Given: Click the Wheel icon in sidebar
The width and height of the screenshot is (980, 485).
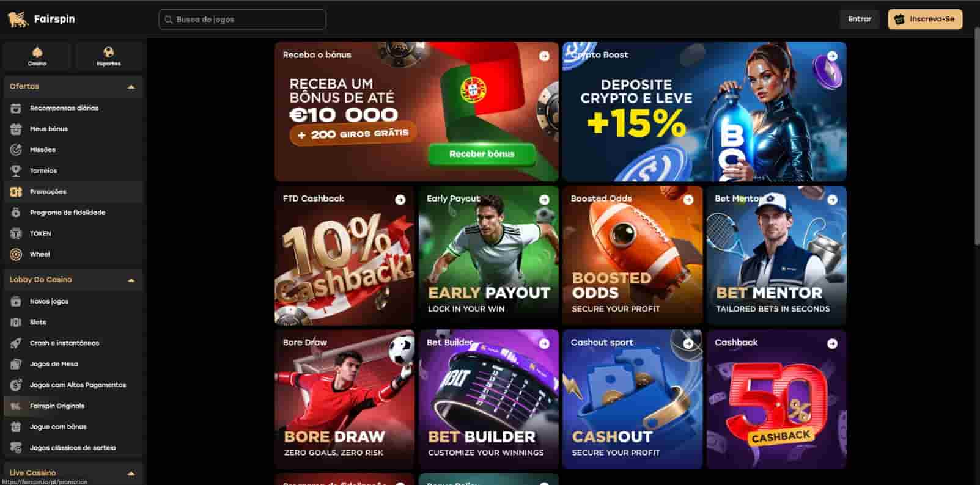Looking at the screenshot, I should click(x=16, y=254).
